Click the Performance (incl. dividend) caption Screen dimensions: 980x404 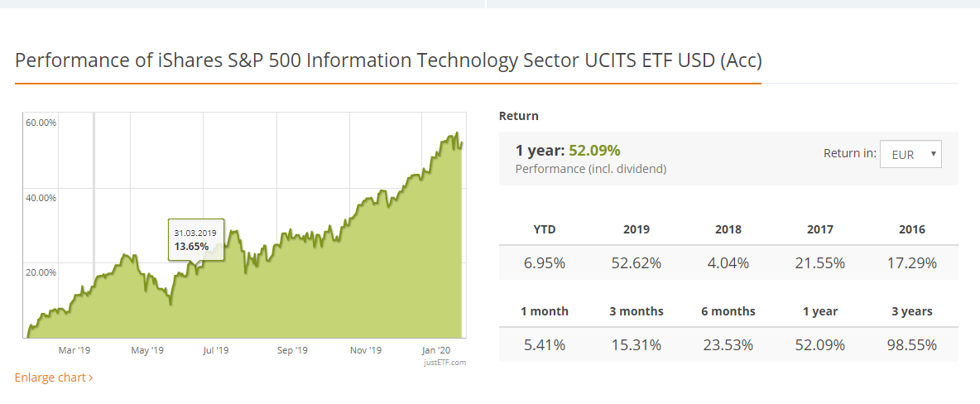pos(590,169)
